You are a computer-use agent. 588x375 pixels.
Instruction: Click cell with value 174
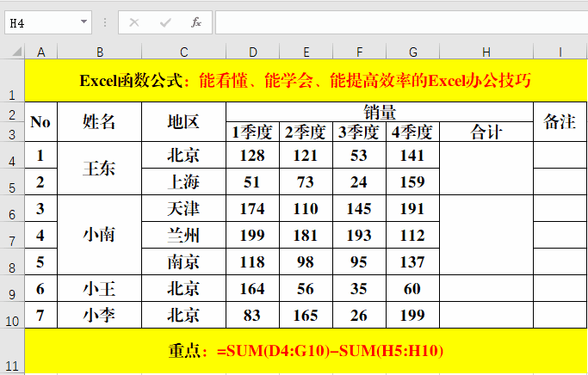[x=253, y=208]
